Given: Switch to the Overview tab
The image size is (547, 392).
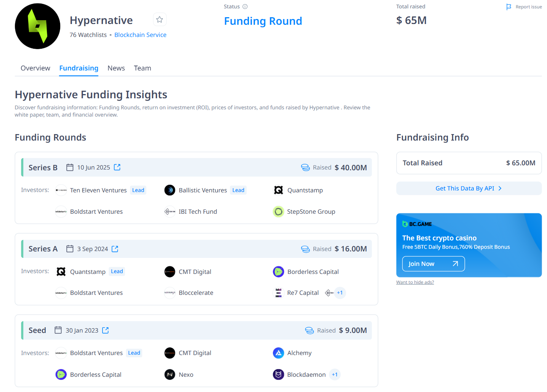Looking at the screenshot, I should (x=35, y=68).
